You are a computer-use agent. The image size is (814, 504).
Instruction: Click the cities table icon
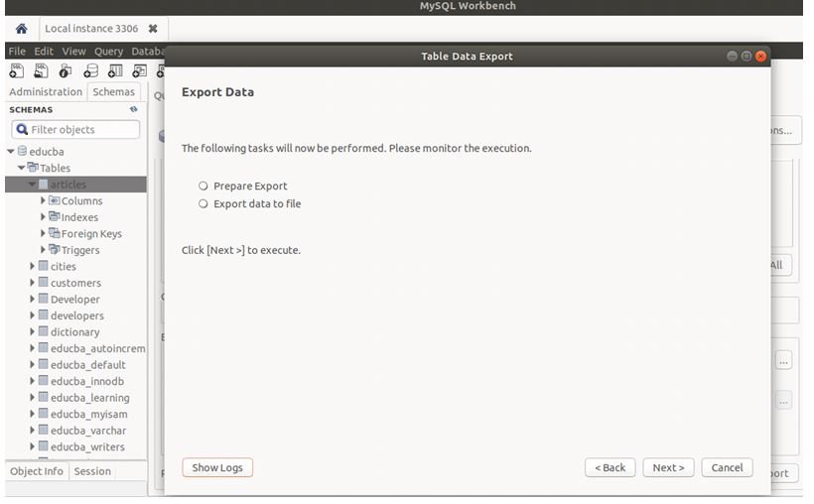tap(43, 266)
